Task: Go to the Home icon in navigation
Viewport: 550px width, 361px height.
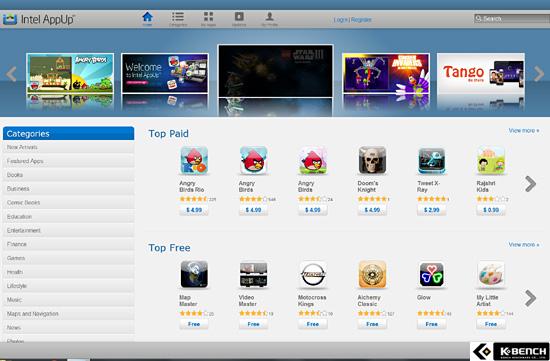Action: tap(147, 17)
